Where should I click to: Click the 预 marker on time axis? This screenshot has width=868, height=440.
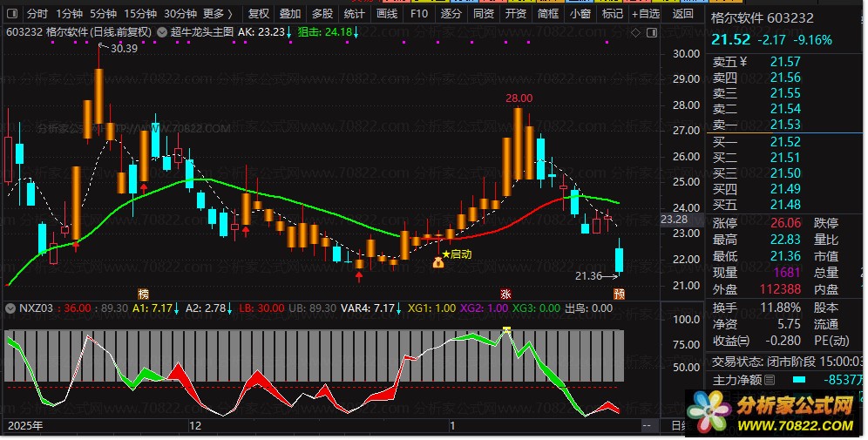(619, 294)
